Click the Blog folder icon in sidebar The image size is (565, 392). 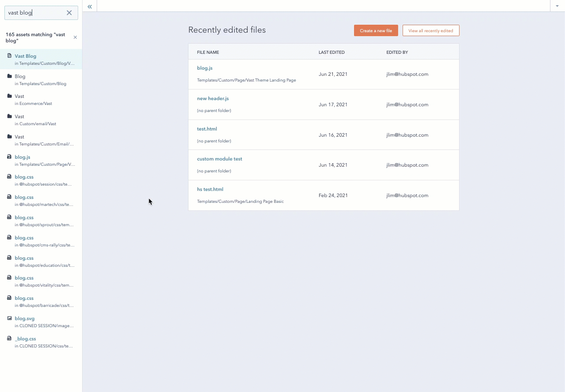coord(9,76)
